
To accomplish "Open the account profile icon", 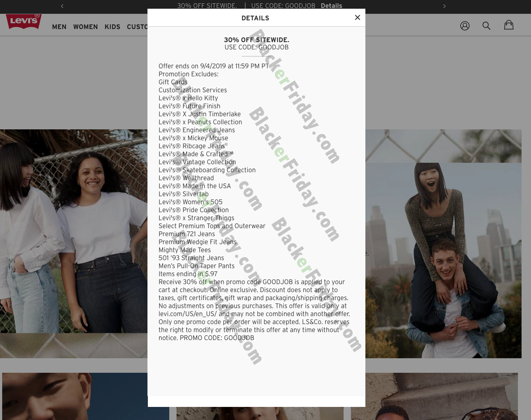I will [x=465, y=26].
